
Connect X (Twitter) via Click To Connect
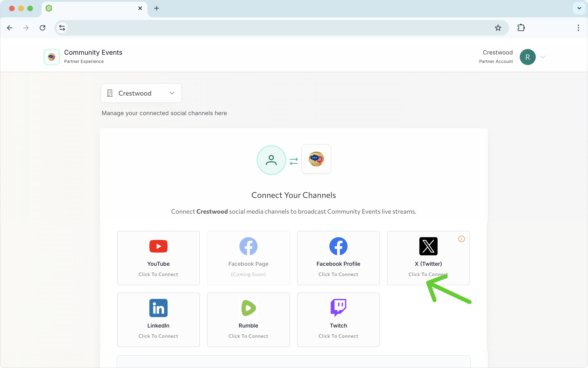(428, 274)
